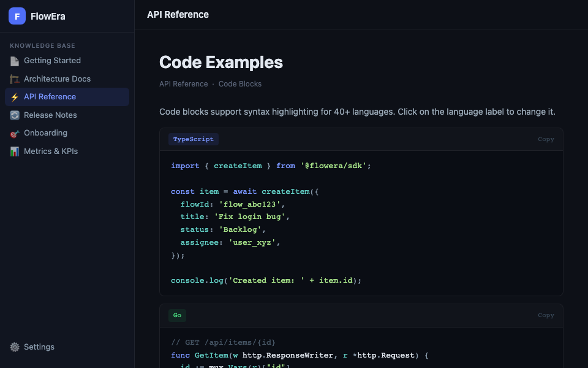Viewport: 588px width, 368px height.
Task: Select Metrics & KPIs sidebar item
Action: 51,151
